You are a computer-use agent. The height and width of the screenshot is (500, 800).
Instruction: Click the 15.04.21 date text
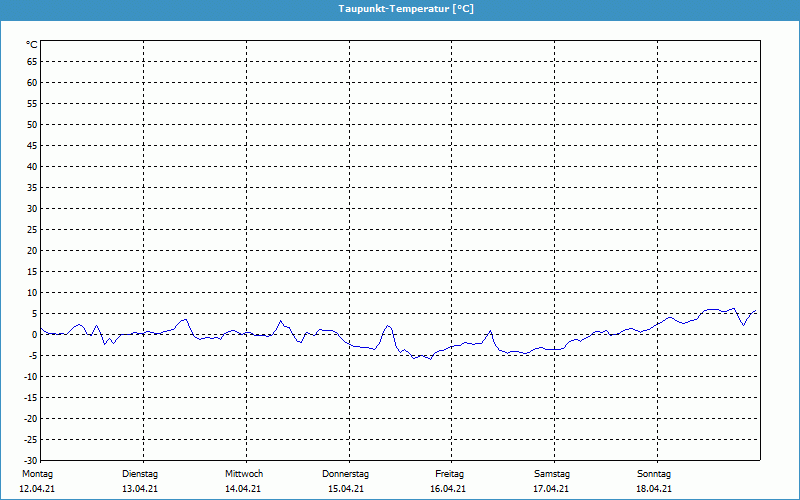[x=345, y=489]
